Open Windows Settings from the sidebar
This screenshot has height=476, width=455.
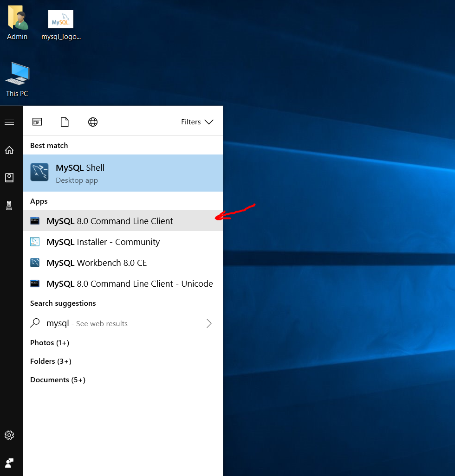click(x=9, y=435)
